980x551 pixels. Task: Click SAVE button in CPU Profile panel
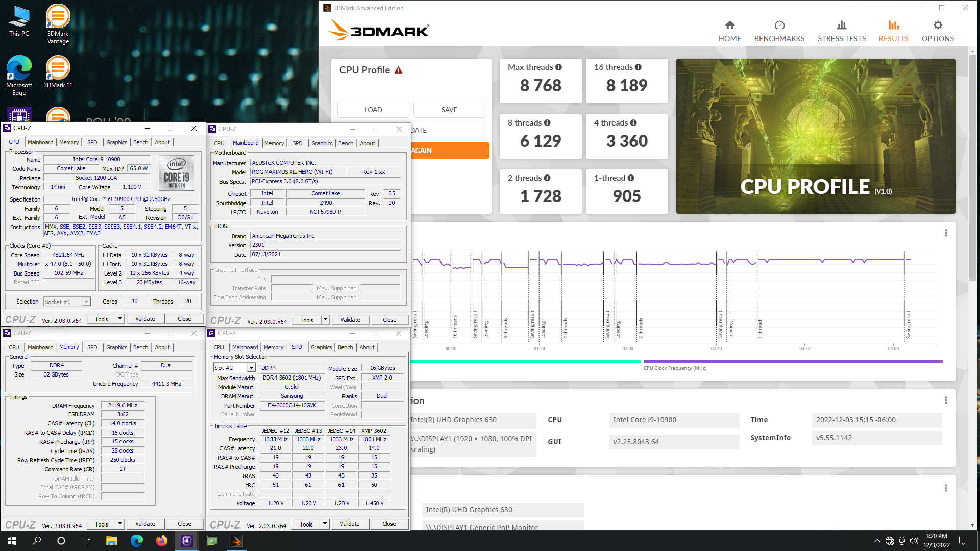[449, 110]
